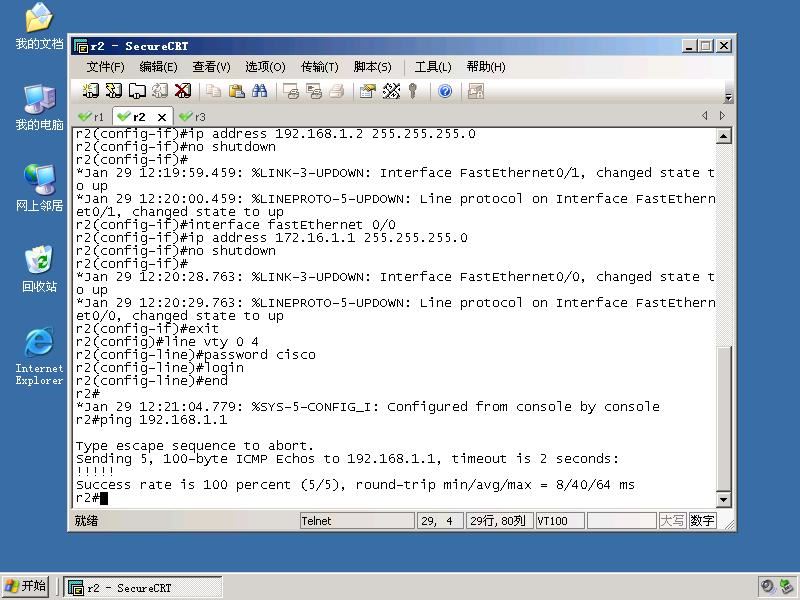Open the 查看(V) menu
The height and width of the screenshot is (600, 800).
[211, 67]
